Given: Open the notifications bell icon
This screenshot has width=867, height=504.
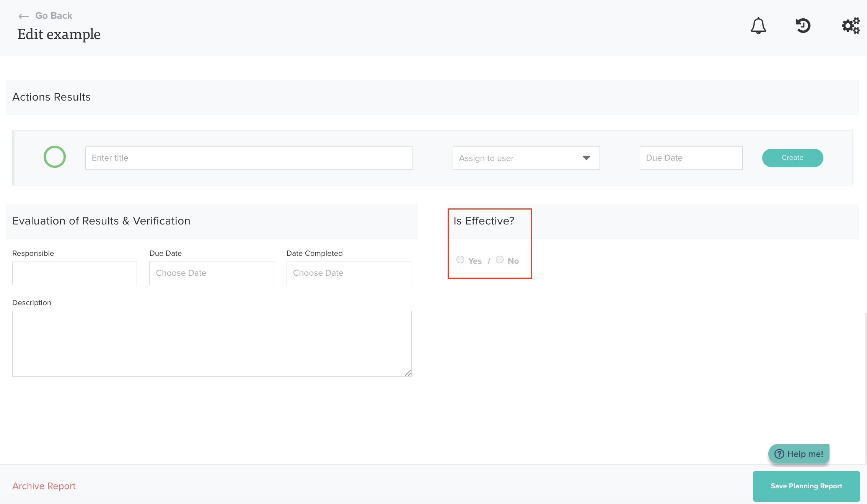Looking at the screenshot, I should (758, 26).
